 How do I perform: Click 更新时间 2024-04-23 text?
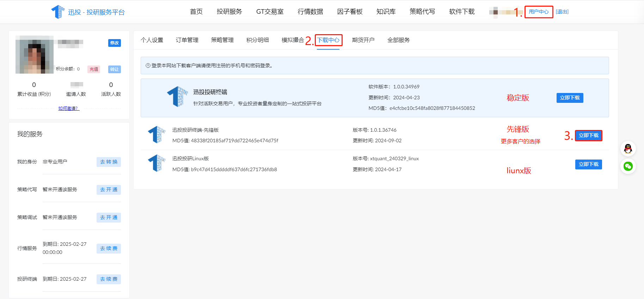click(394, 98)
